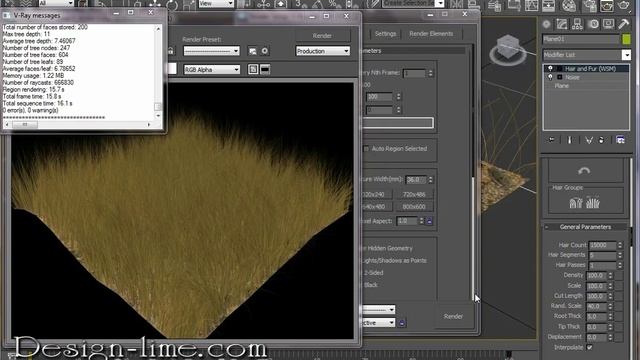The width and height of the screenshot is (640, 360).
Task: Open preset dropdown at Render Setup bottom
Action: click(x=378, y=310)
